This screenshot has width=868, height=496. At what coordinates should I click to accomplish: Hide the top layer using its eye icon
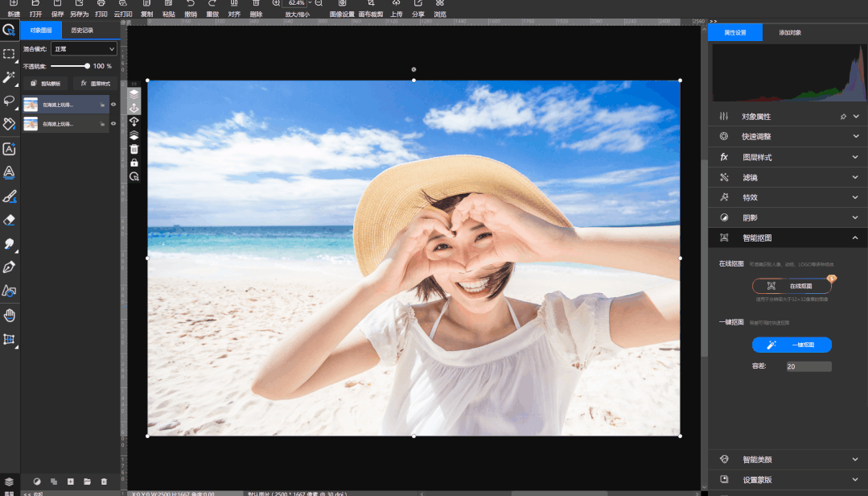click(x=113, y=105)
